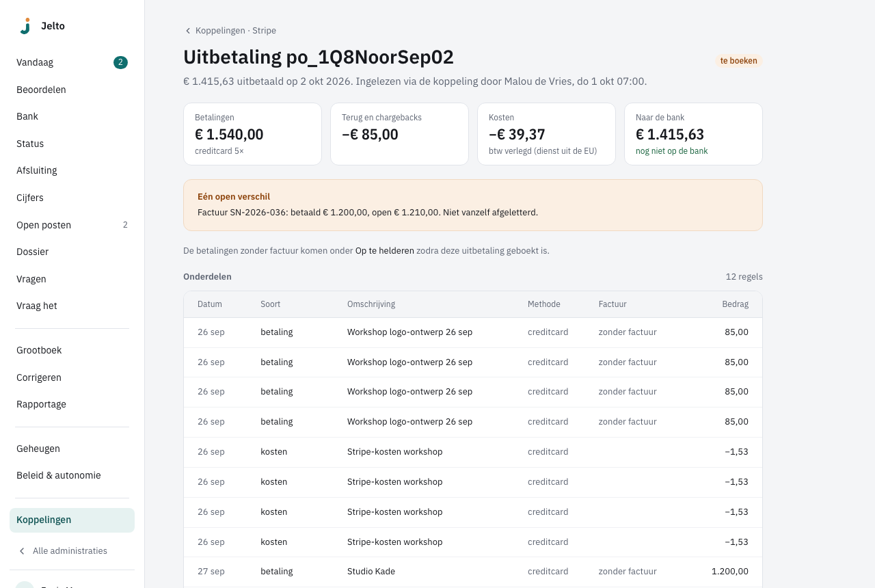Click the Jelto logo icon
The height and width of the screenshot is (588, 875).
pos(25,26)
